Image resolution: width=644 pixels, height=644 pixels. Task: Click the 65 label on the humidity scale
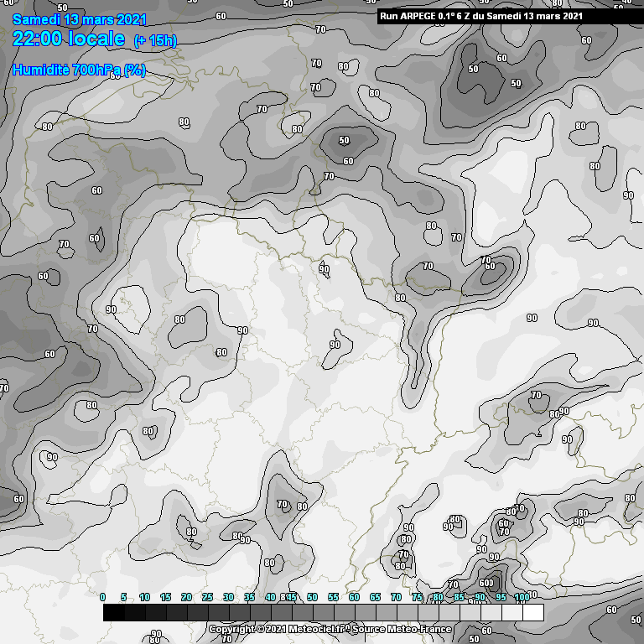[375, 597]
